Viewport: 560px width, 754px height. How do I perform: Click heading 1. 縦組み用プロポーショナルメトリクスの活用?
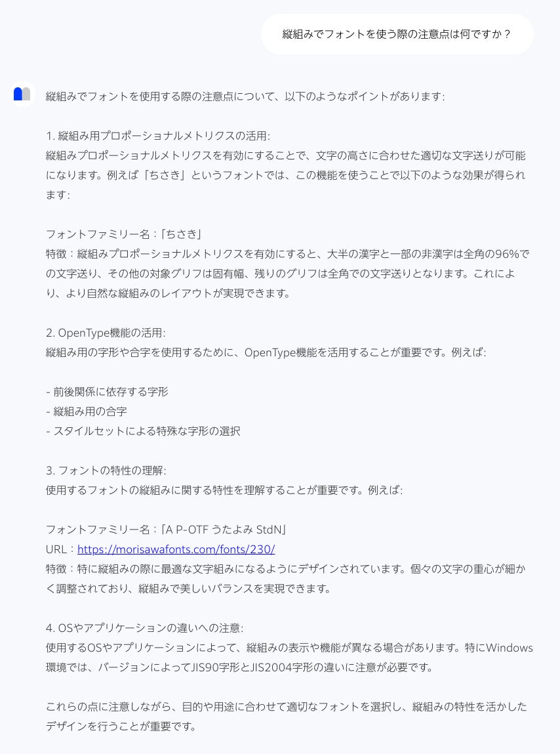(158, 136)
